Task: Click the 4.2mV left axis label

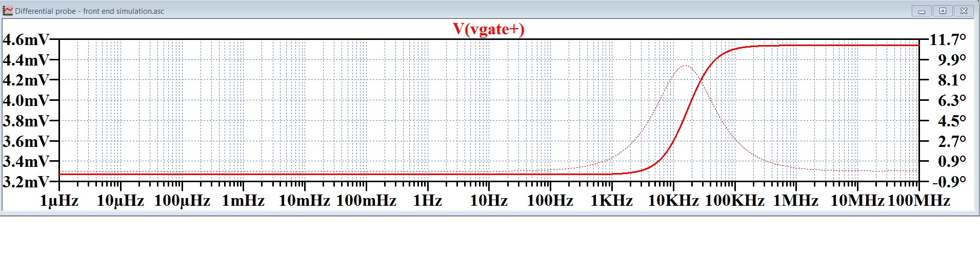Action: click(26, 80)
